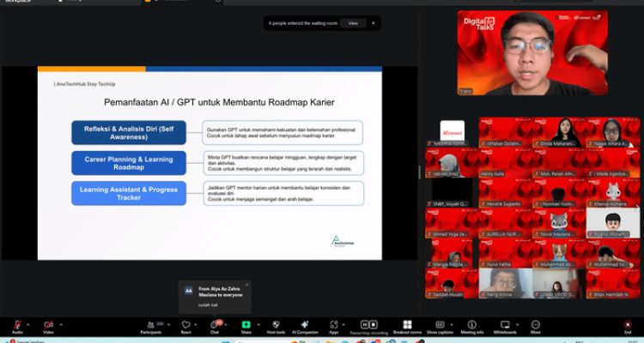Screen dimensions: 644x343
Task: Dismiss the waiting room notification
Action: pyautogui.click(x=374, y=23)
